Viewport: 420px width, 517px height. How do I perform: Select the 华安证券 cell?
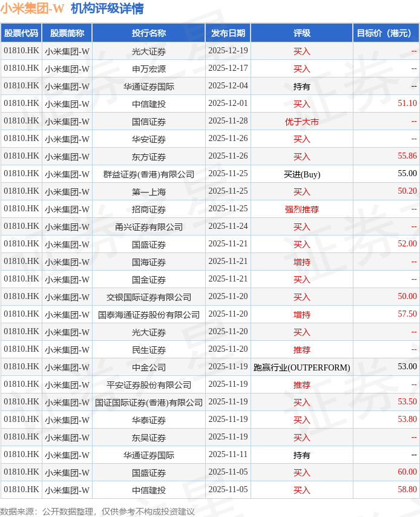[149, 139]
